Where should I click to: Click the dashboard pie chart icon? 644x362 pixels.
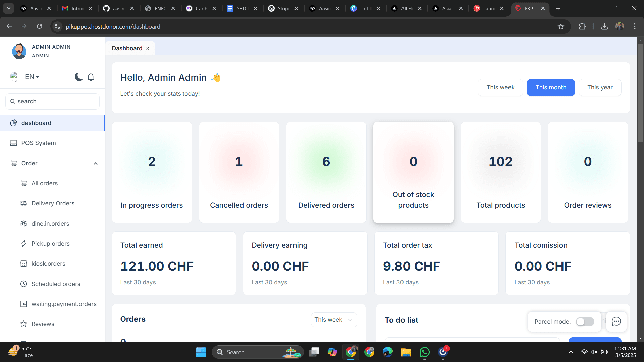(x=13, y=123)
